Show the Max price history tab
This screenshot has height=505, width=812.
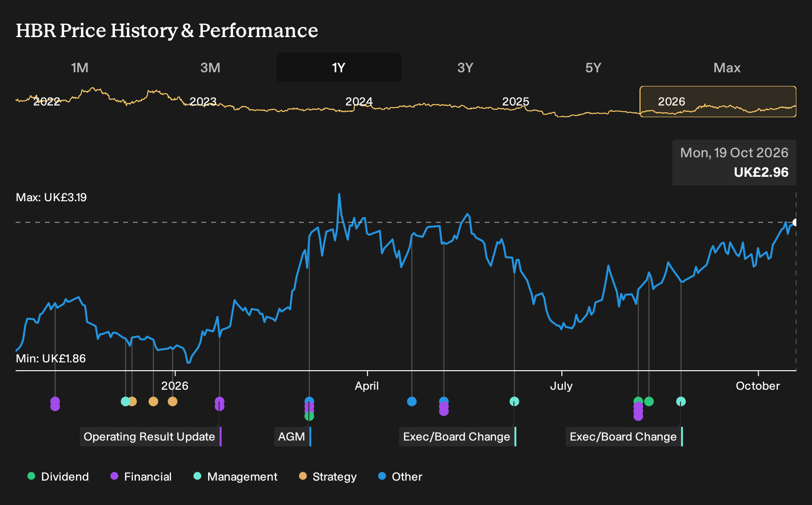click(x=727, y=67)
